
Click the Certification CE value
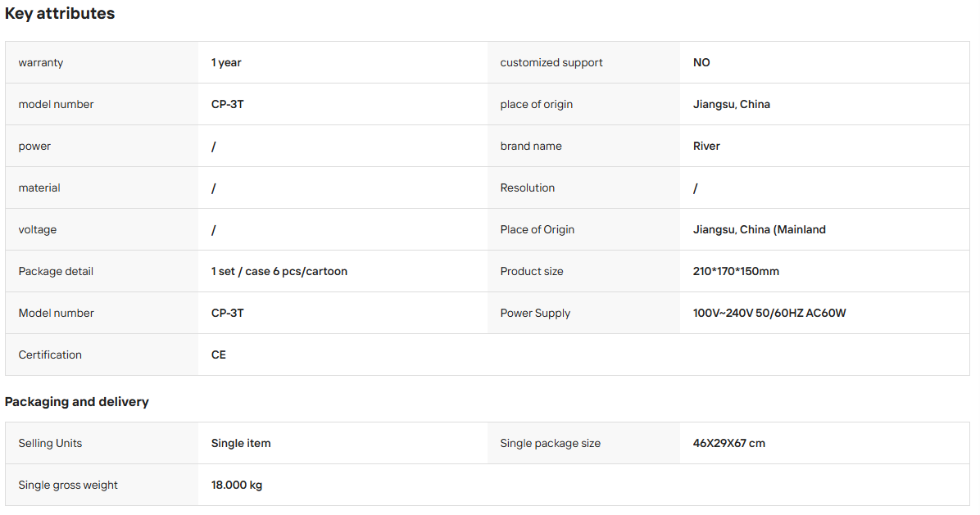click(218, 355)
